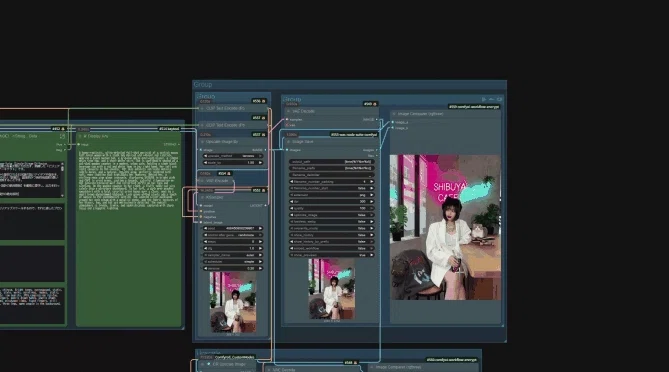Collapse the Image Save node via its dot
Screen dimensions: 669x372
[x=288, y=142]
